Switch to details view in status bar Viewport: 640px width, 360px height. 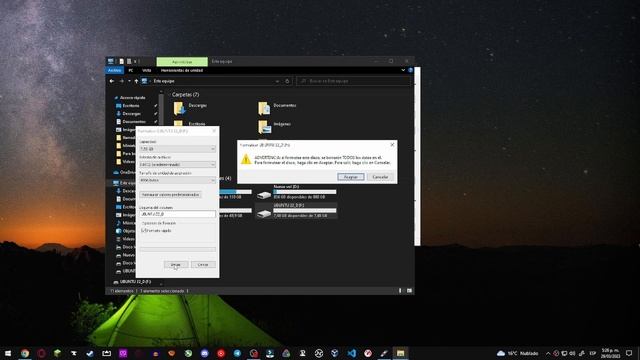(400, 291)
